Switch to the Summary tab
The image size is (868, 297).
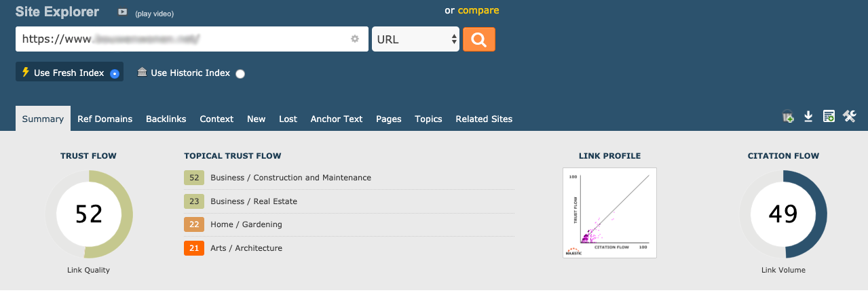tap(43, 119)
